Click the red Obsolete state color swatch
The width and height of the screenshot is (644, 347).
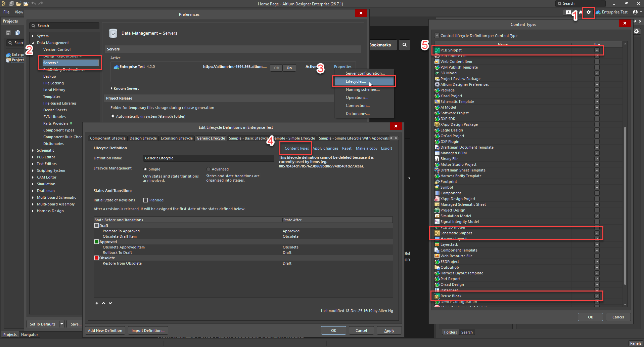(97, 258)
